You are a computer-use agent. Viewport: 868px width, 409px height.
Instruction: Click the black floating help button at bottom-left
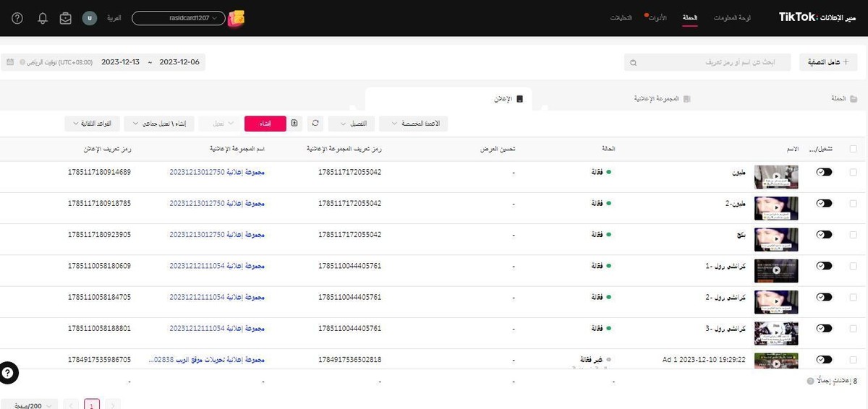click(9, 372)
